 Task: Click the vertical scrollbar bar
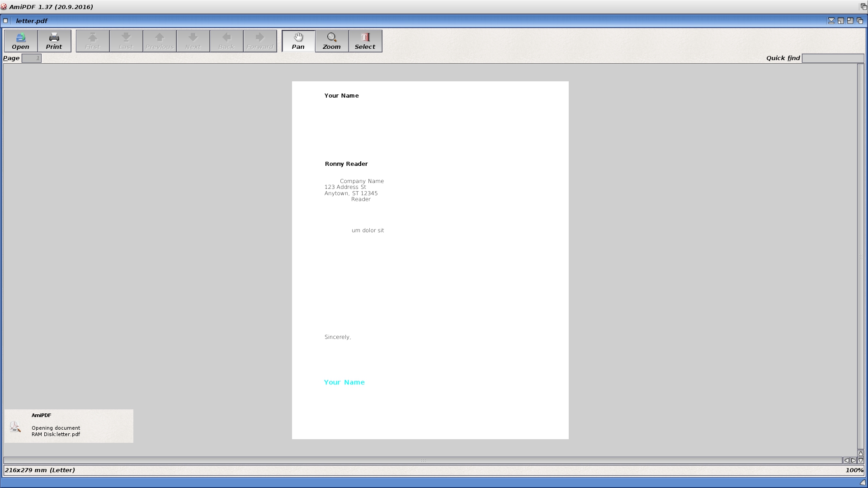point(861,257)
